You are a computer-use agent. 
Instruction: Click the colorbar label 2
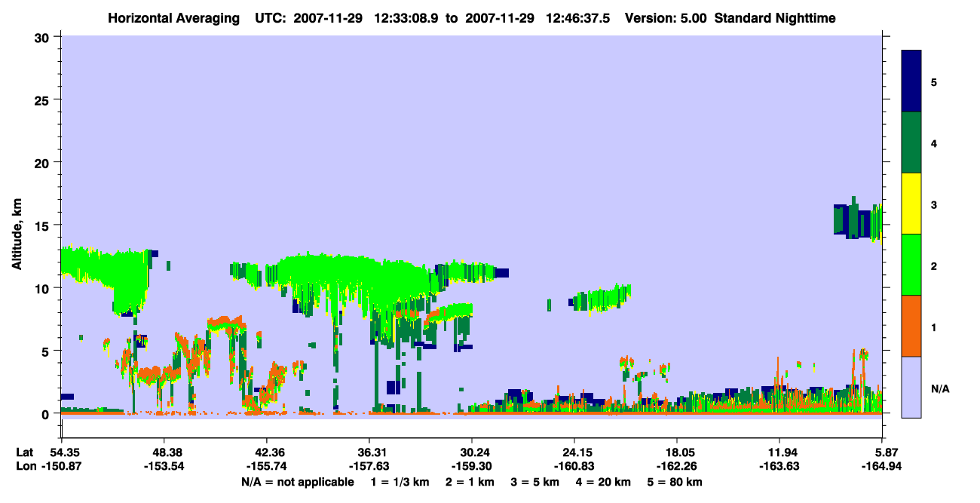click(x=934, y=265)
